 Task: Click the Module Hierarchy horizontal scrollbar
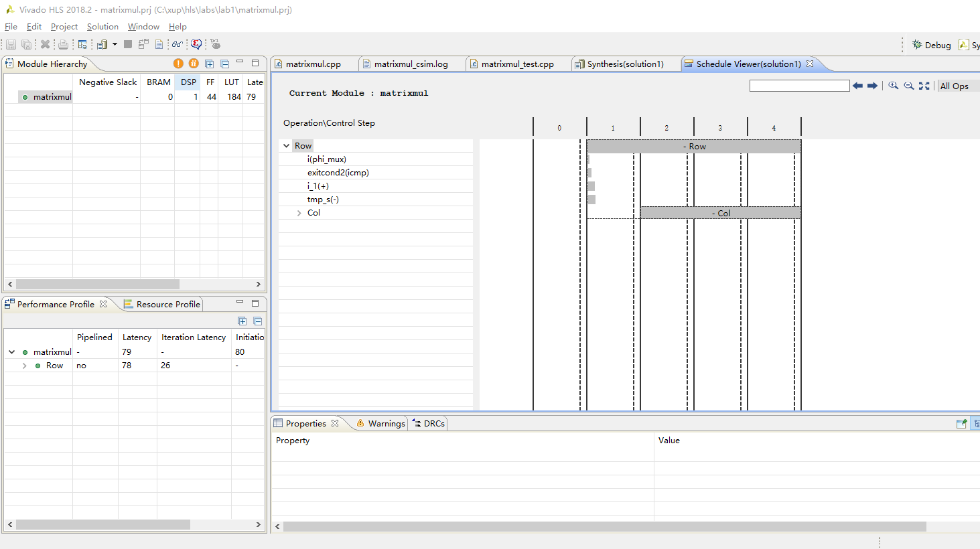tap(98, 284)
